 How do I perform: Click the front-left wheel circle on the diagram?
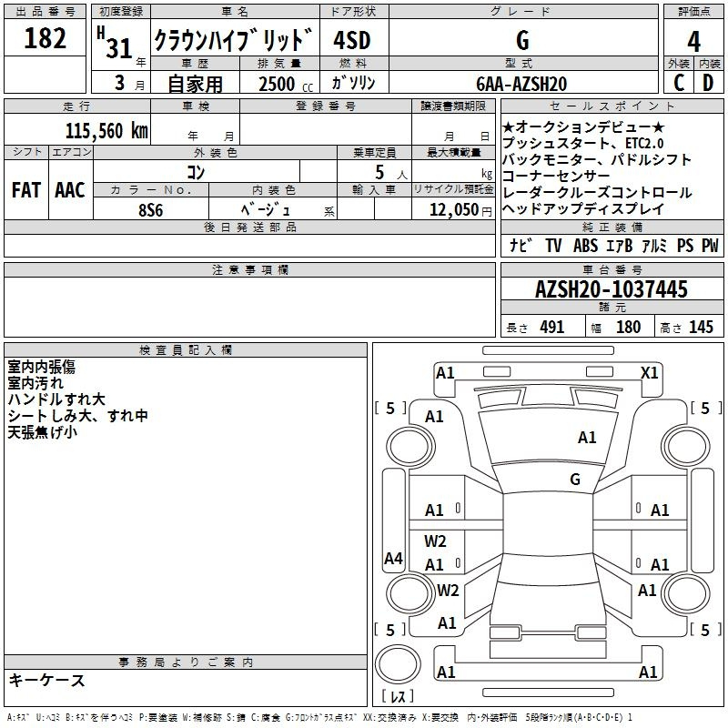pos(410,447)
